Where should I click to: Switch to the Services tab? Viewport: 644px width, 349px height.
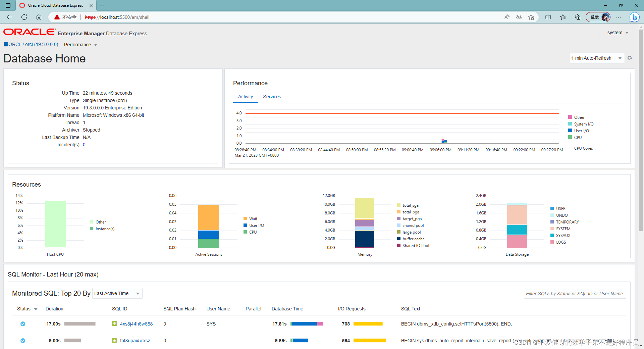272,97
